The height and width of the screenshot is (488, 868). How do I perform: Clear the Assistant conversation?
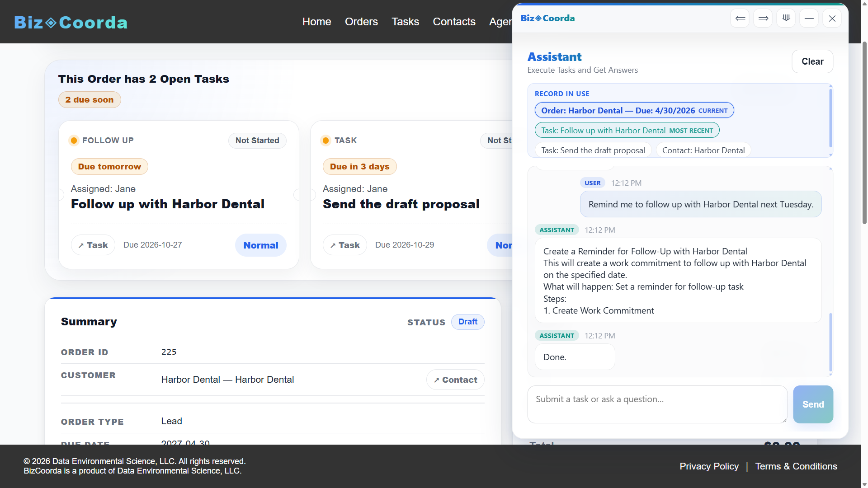point(812,61)
